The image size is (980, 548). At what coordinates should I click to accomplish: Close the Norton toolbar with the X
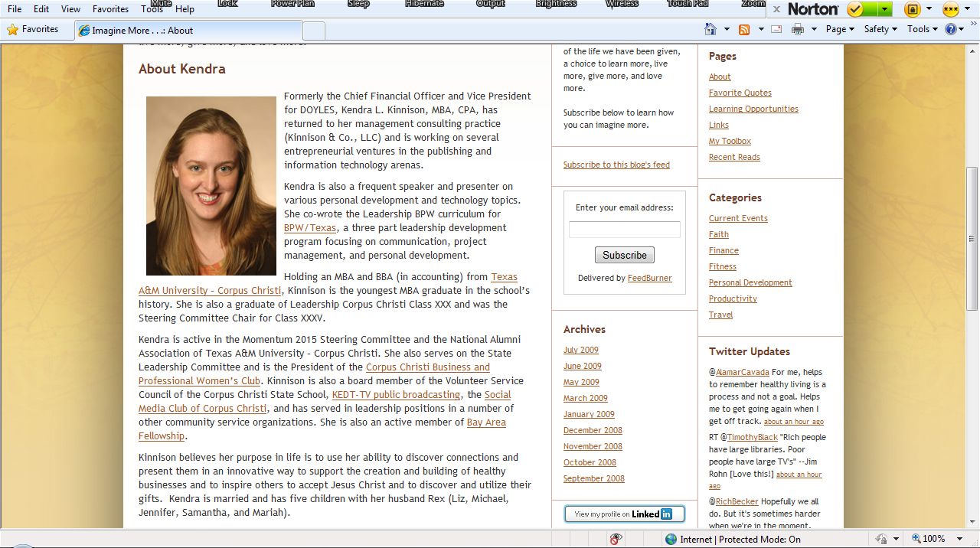776,9
